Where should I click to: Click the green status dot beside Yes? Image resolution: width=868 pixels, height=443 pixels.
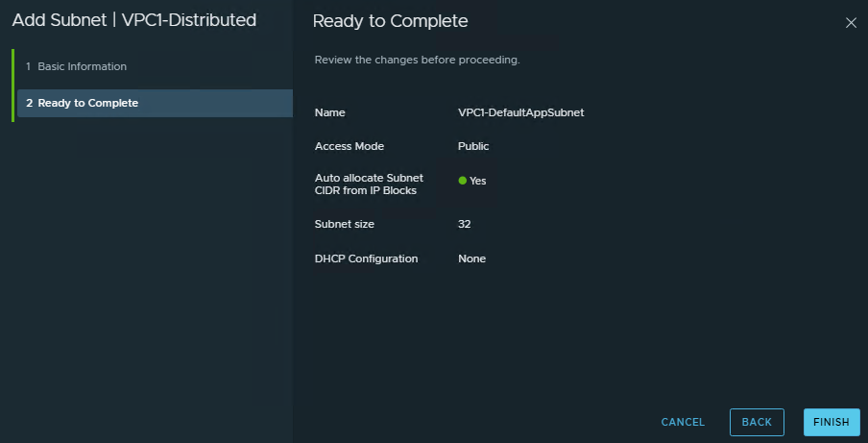pos(462,181)
